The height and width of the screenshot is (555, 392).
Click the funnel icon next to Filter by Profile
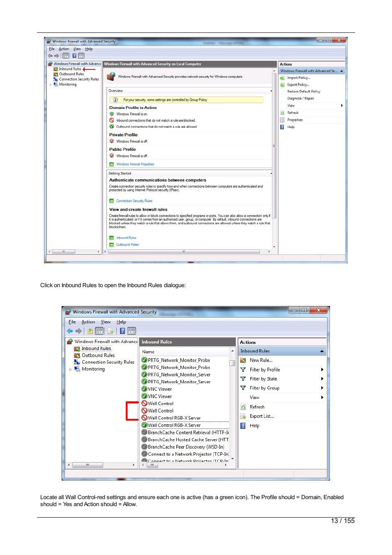click(243, 370)
